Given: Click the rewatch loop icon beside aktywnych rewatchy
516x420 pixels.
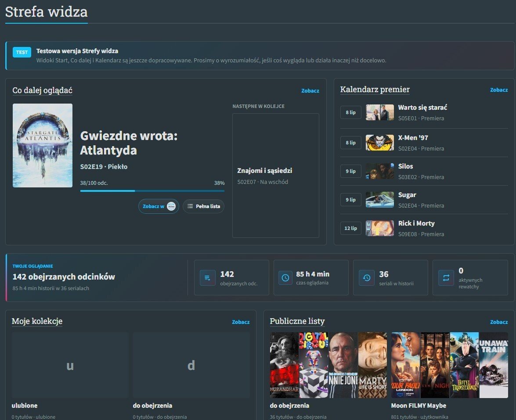Looking at the screenshot, I should 446,278.
